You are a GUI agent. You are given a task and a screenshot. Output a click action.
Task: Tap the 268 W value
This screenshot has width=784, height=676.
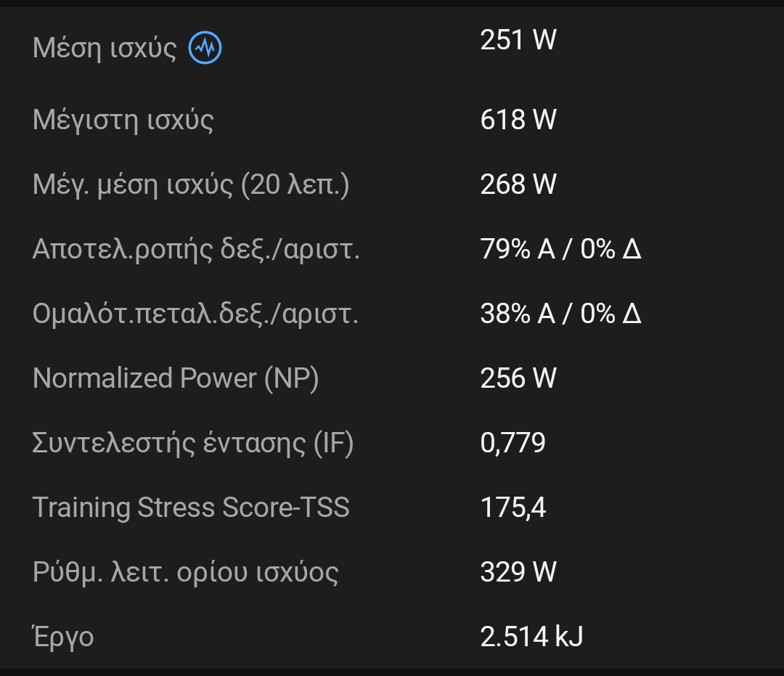click(x=518, y=184)
